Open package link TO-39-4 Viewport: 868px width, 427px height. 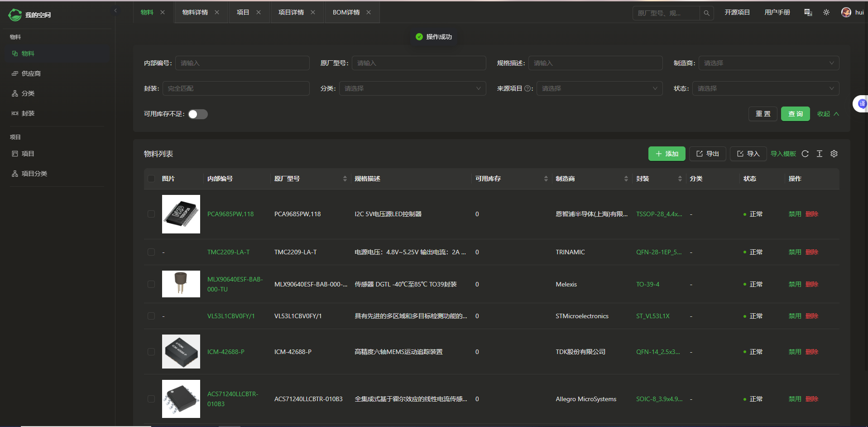point(647,284)
